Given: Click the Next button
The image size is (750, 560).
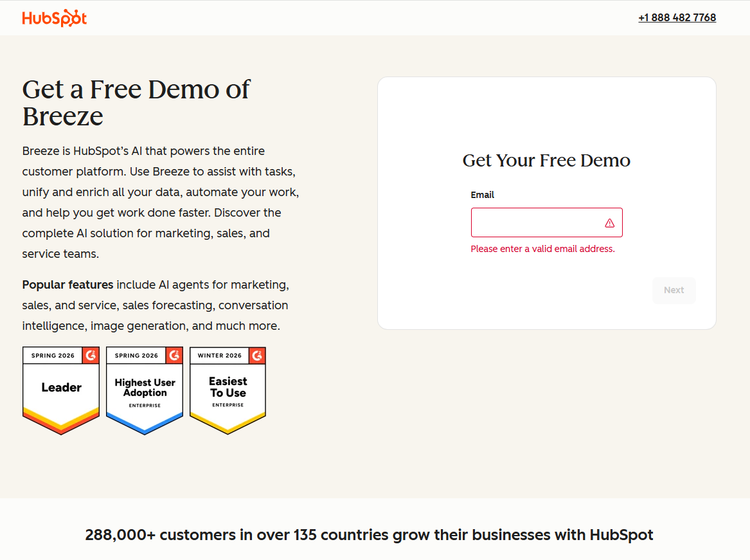Looking at the screenshot, I should point(674,290).
